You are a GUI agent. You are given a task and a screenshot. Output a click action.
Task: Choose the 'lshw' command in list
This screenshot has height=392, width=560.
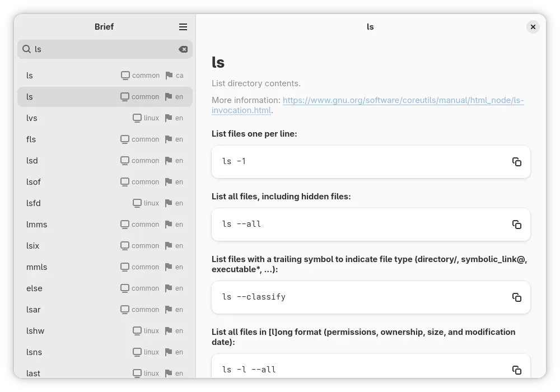pyautogui.click(x=105, y=331)
